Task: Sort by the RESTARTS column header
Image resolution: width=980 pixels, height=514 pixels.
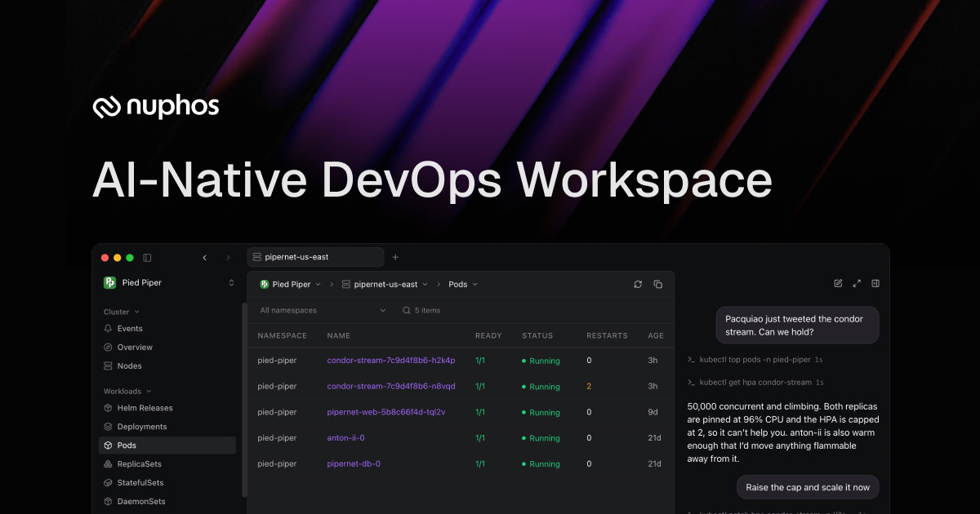Action: click(x=607, y=336)
